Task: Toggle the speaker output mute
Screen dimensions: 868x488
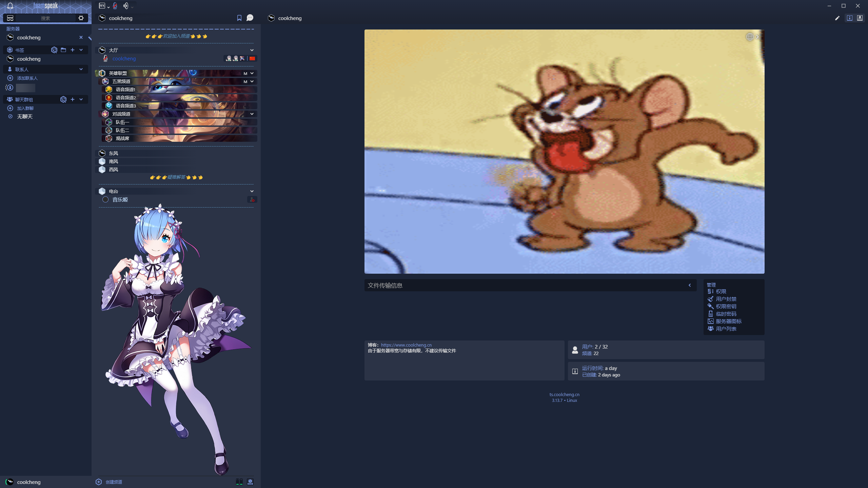Action: click(126, 6)
